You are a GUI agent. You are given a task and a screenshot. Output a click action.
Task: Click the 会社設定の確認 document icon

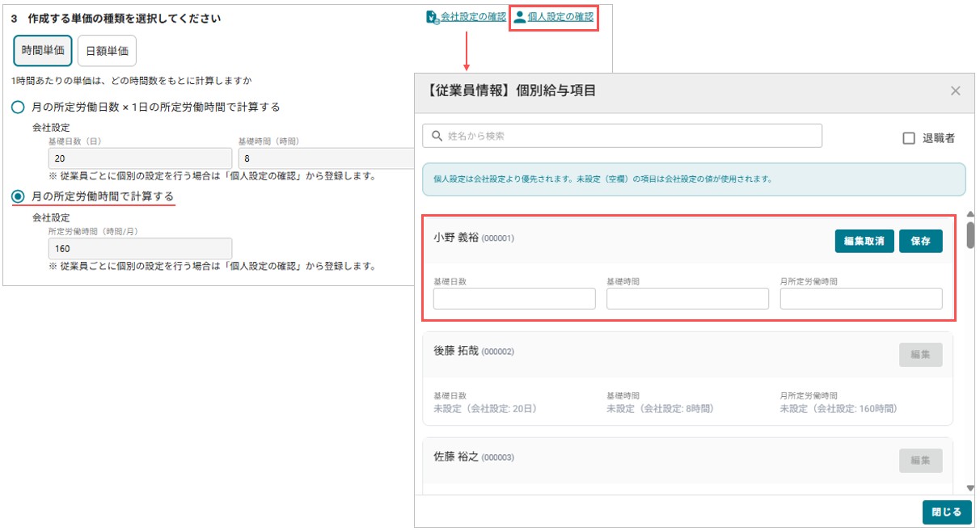(433, 17)
